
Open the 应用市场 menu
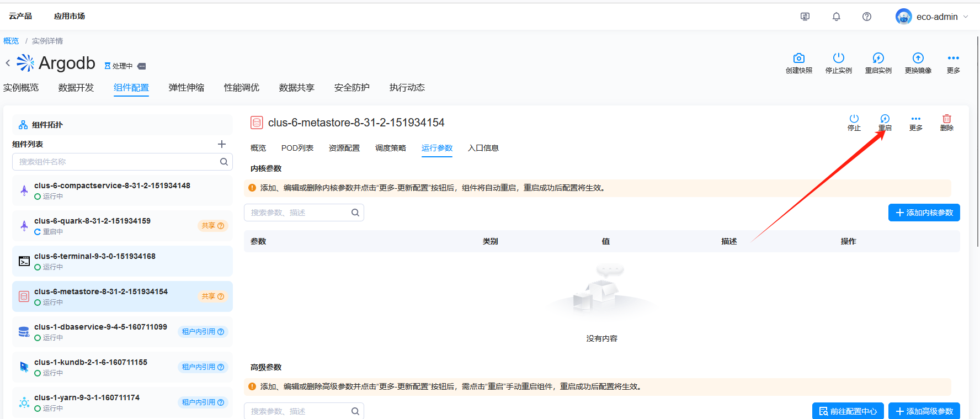tap(70, 16)
